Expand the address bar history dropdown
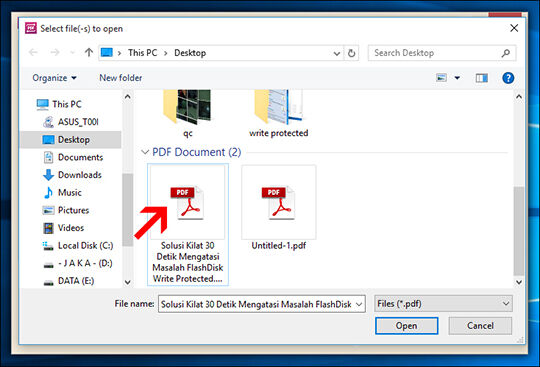Image resolution: width=540 pixels, height=367 pixels. click(336, 53)
